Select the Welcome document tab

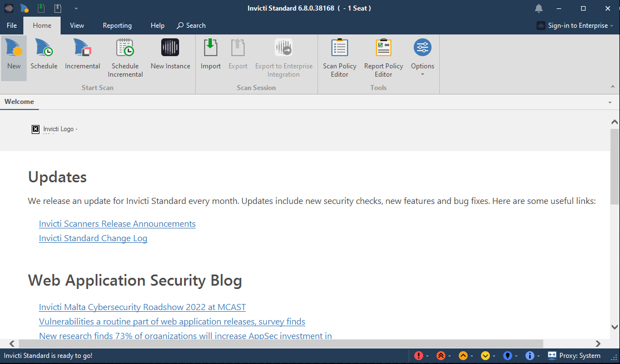click(19, 102)
